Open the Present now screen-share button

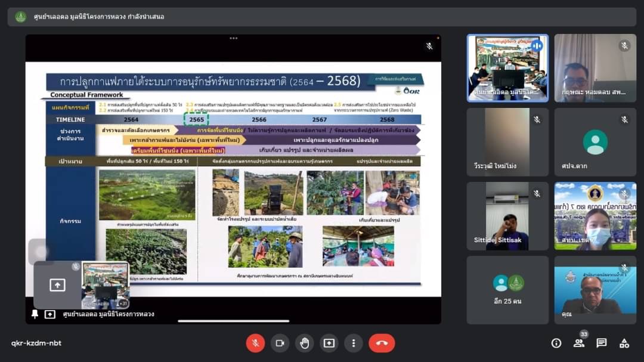click(329, 343)
